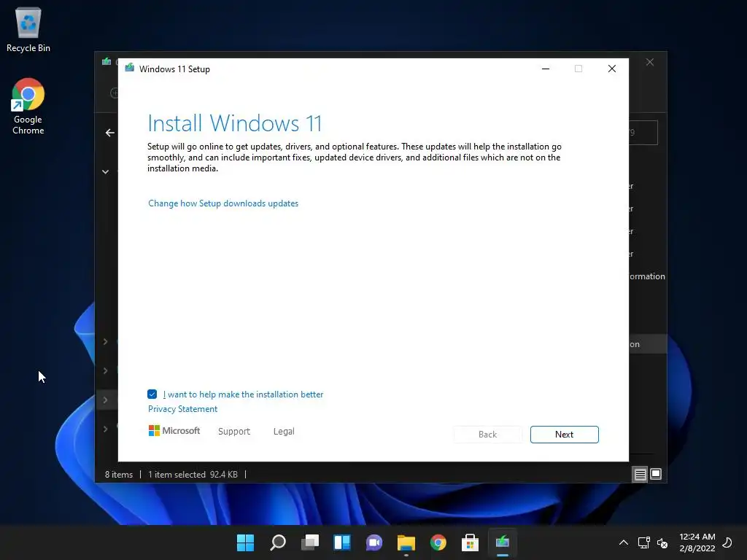Open Google Chrome desktop shortcut
This screenshot has height=560, width=747.
tap(28, 106)
